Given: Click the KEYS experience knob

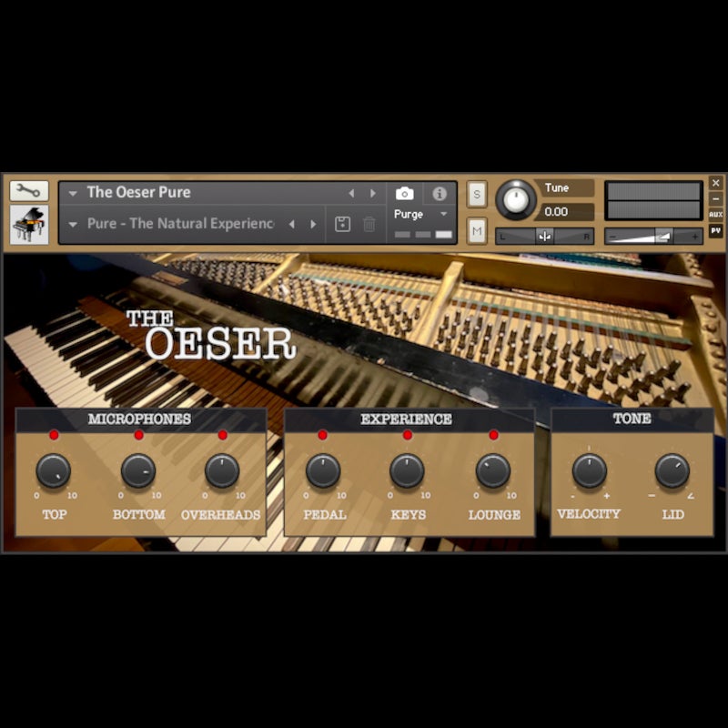Looking at the screenshot, I should click(x=407, y=470).
